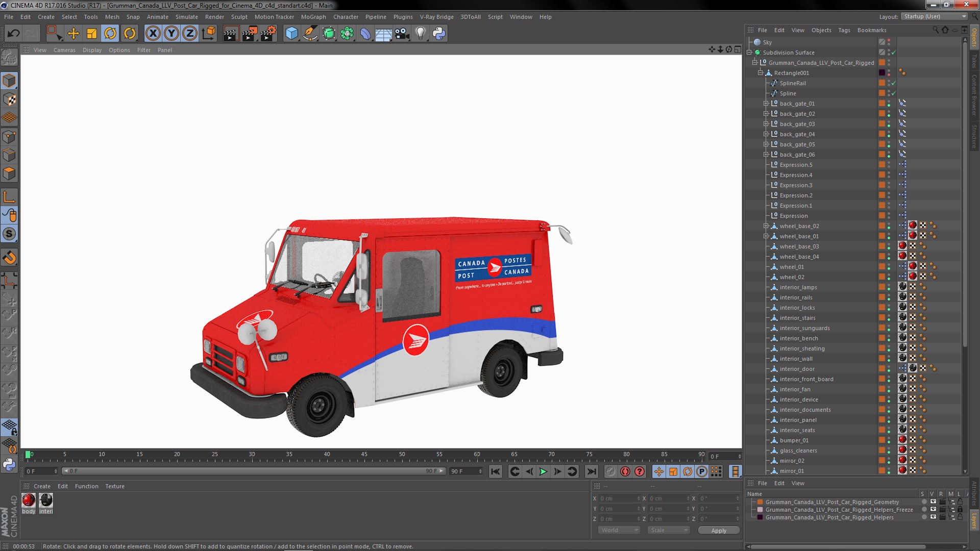Select the Scale tool icon
This screenshot has width=980, height=551.
pos(92,34)
